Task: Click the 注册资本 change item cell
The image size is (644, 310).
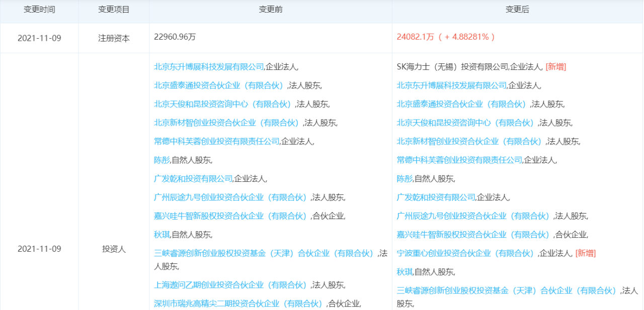Action: coord(114,38)
